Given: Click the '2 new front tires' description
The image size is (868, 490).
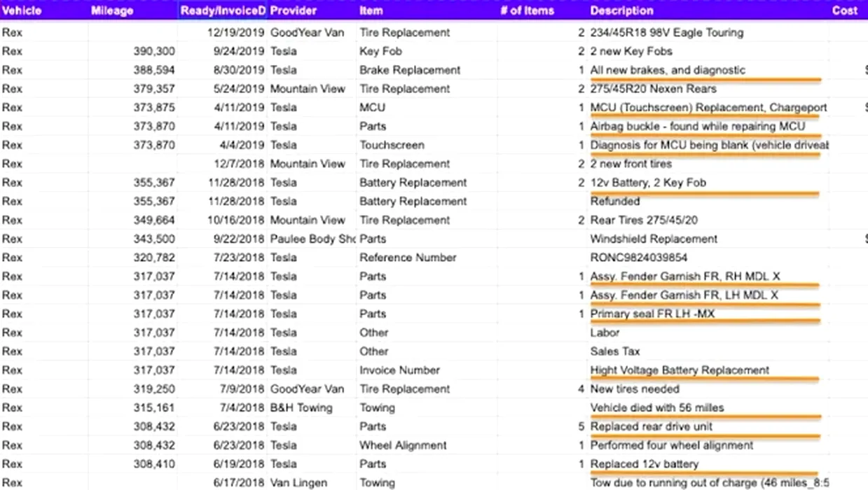Looking at the screenshot, I should click(x=631, y=164).
